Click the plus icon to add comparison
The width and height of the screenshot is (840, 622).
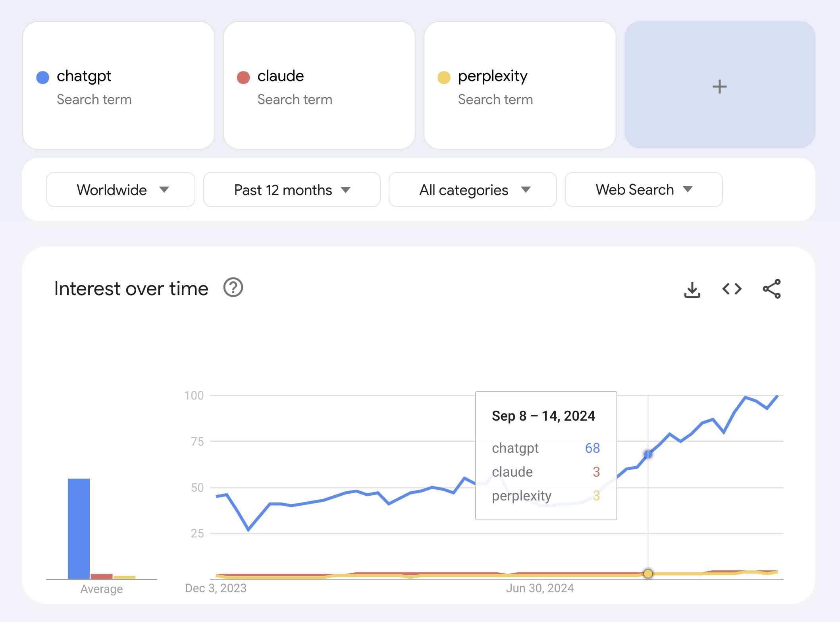[719, 86]
